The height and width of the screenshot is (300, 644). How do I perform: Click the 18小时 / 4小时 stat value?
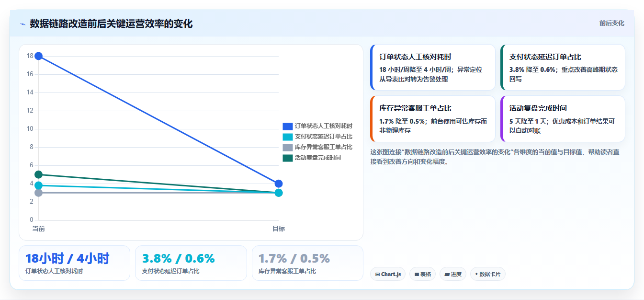point(68,259)
